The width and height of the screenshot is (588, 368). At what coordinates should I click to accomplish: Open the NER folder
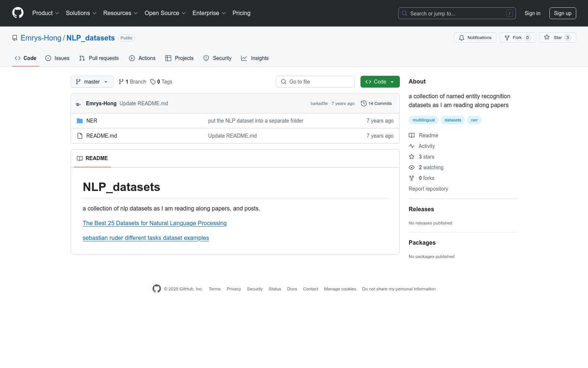92,121
